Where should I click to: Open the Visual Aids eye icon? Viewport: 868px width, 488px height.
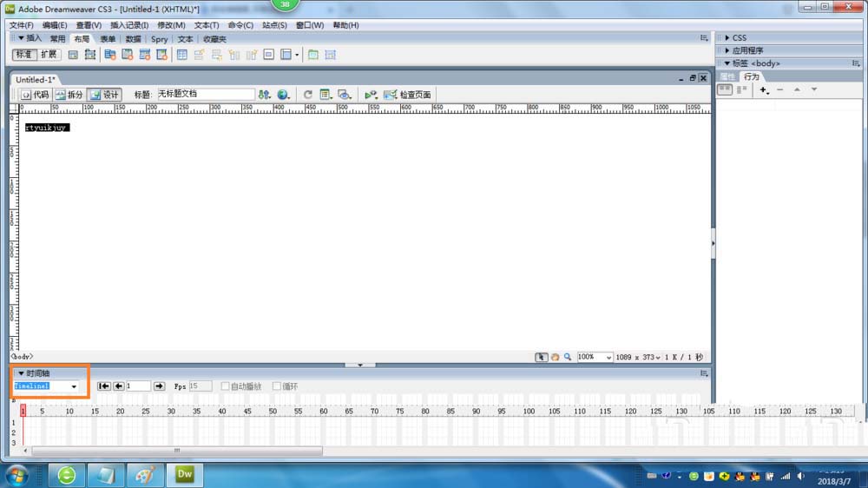tap(345, 95)
